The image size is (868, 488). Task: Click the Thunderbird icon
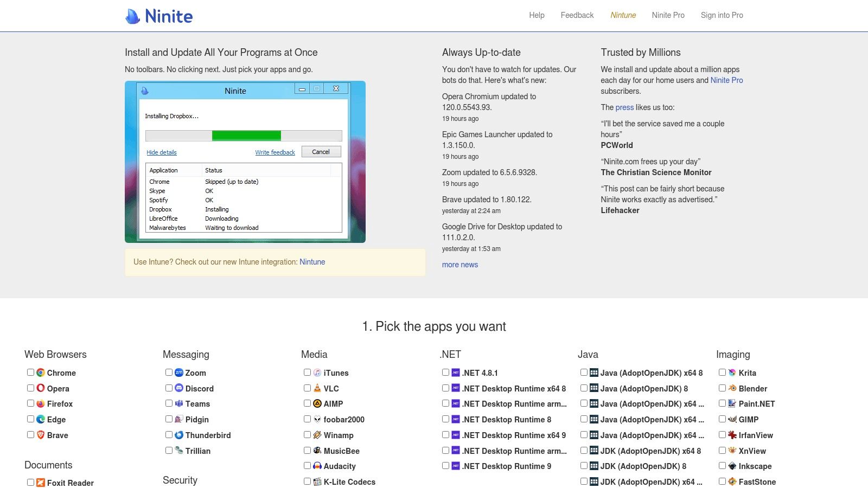(179, 435)
